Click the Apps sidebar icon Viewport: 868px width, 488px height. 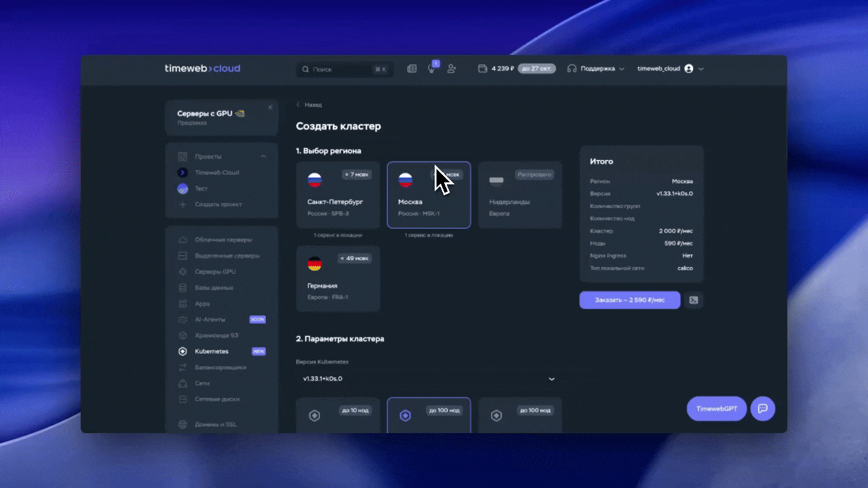[182, 304]
